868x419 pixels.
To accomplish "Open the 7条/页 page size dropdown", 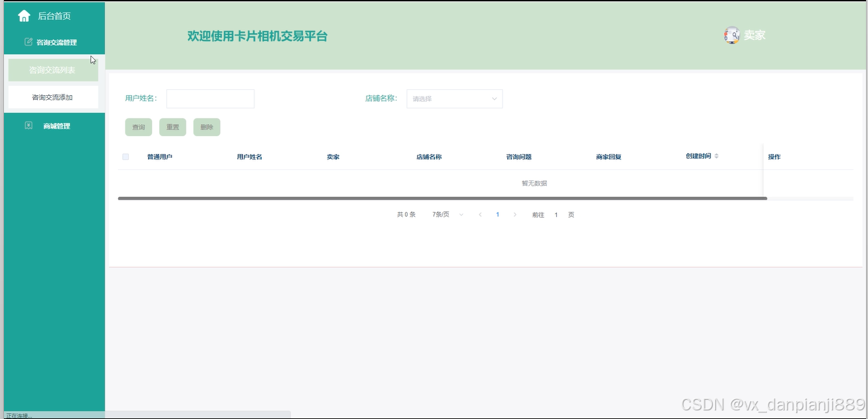I will tap(448, 215).
